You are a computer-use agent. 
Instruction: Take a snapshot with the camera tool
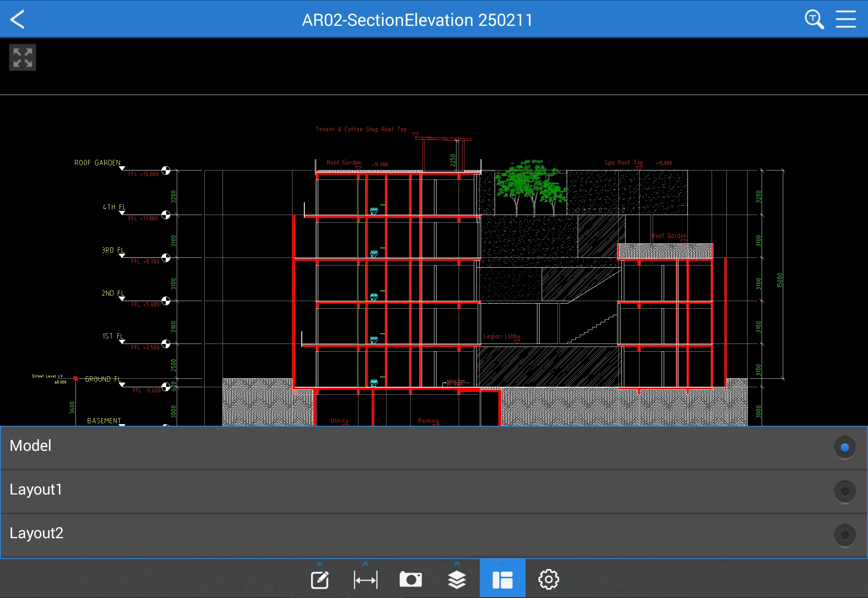point(411,579)
